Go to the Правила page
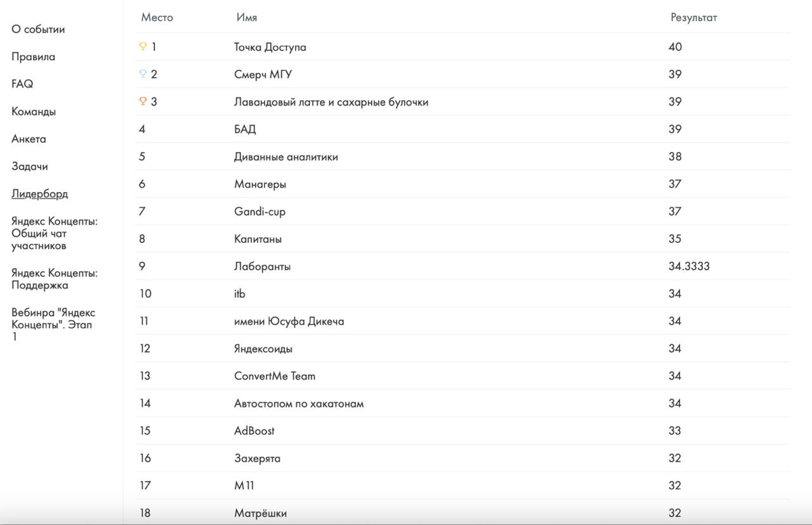The width and height of the screenshot is (812, 525). [33, 57]
